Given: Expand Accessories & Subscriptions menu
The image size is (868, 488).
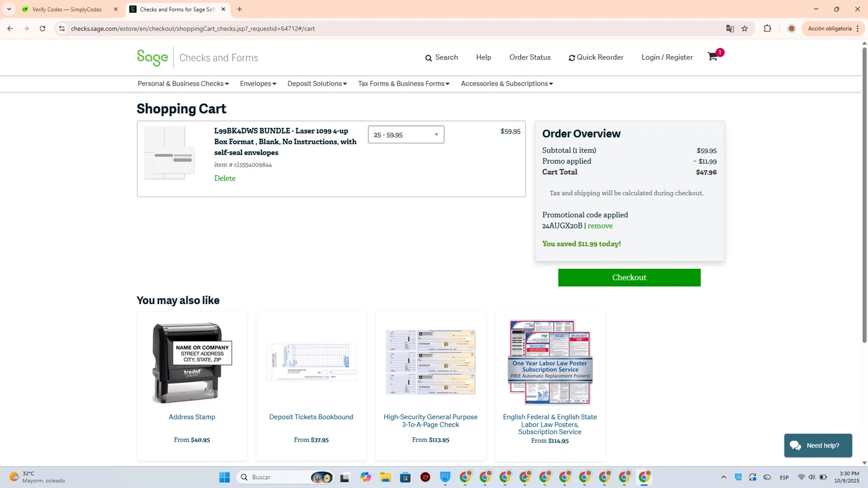Looking at the screenshot, I should pos(507,84).
